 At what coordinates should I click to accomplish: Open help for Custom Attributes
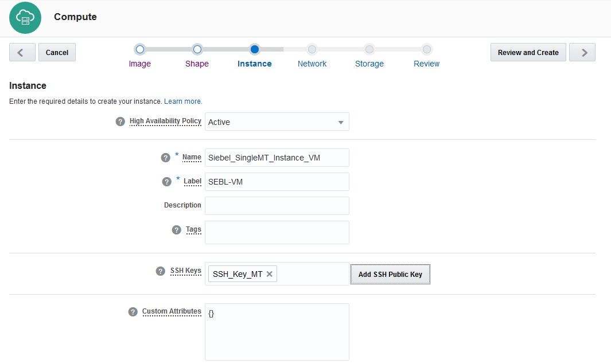(x=132, y=311)
